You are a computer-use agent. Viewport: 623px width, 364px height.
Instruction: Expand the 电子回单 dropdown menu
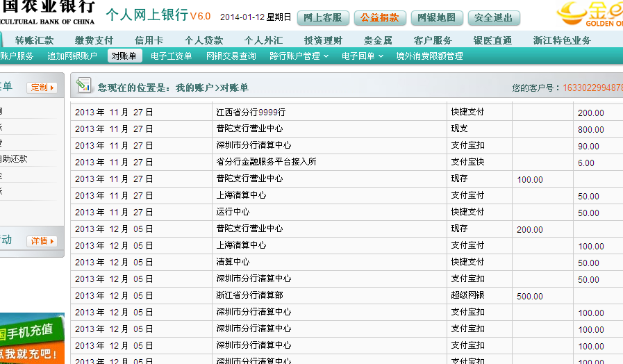[x=362, y=56]
